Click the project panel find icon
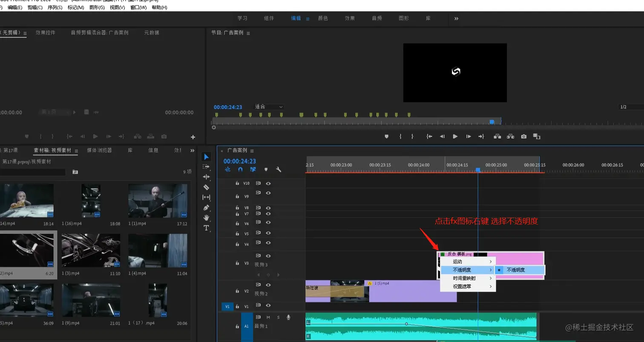The height and width of the screenshot is (342, 644). point(75,172)
